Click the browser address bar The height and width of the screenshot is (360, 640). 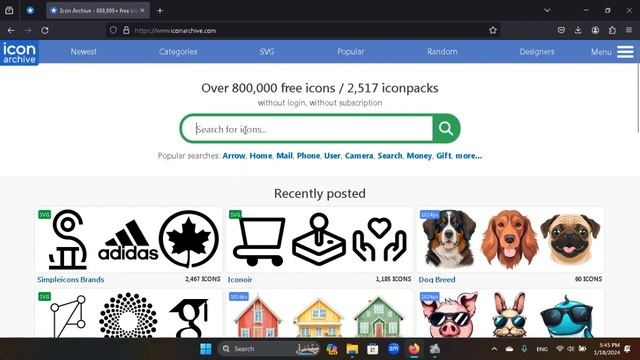pos(302,31)
